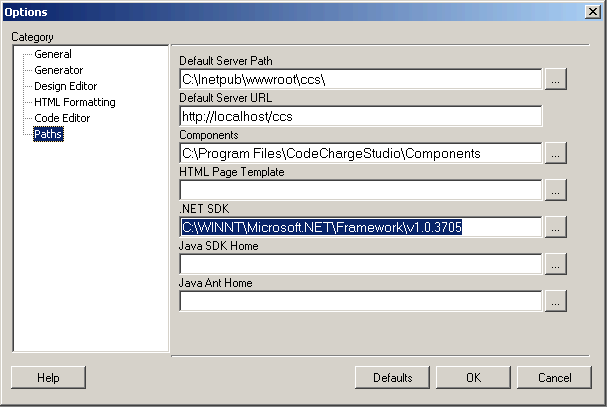The height and width of the screenshot is (407, 607).
Task: Browse for Default Server Path folder
Action: (557, 79)
